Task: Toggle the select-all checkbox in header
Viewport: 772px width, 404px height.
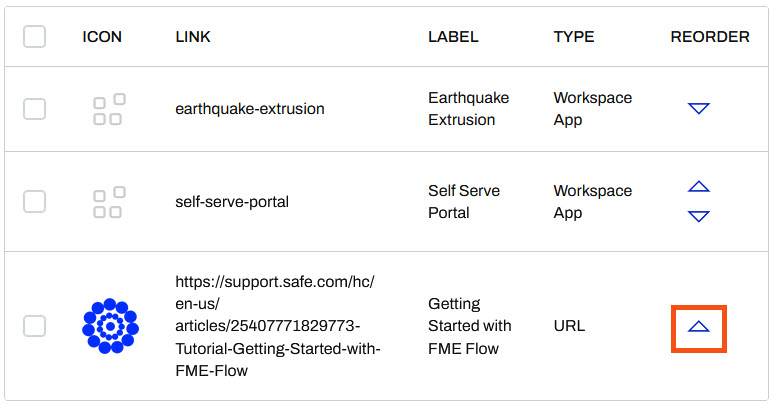Action: [34, 37]
